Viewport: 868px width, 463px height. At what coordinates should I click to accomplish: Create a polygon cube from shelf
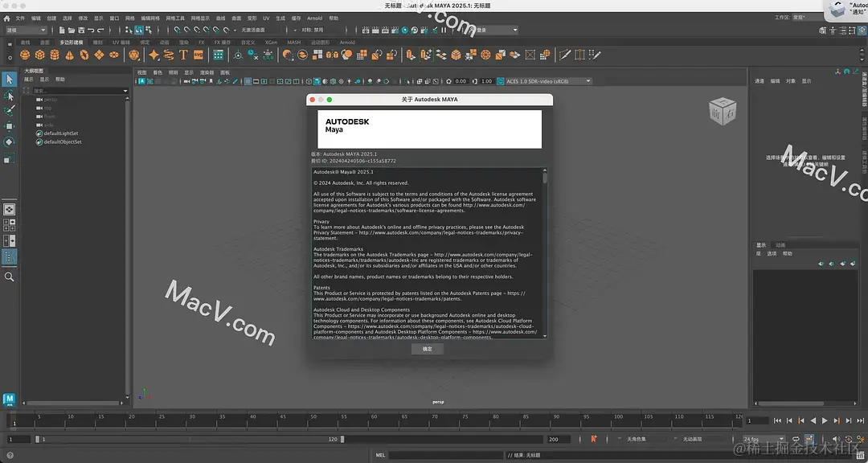point(40,55)
